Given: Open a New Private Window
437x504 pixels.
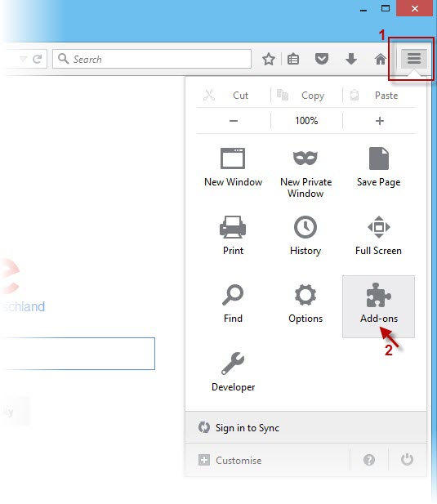Looking at the screenshot, I should click(x=305, y=173).
